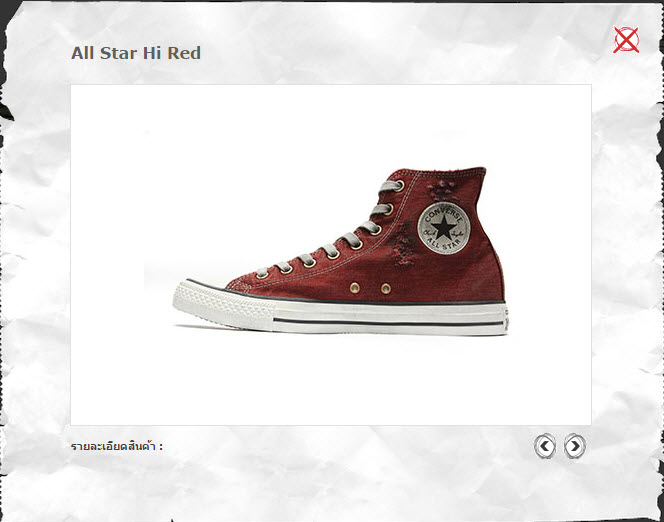The width and height of the screenshot is (664, 522).
Task: Click the word Red in the title
Action: pyautogui.click(x=184, y=53)
